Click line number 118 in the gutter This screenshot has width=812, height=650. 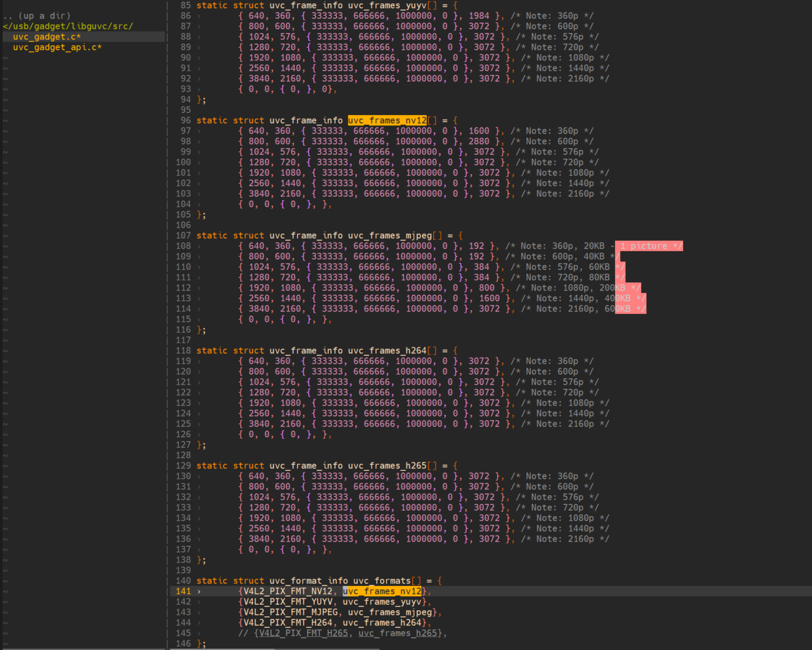(183, 351)
